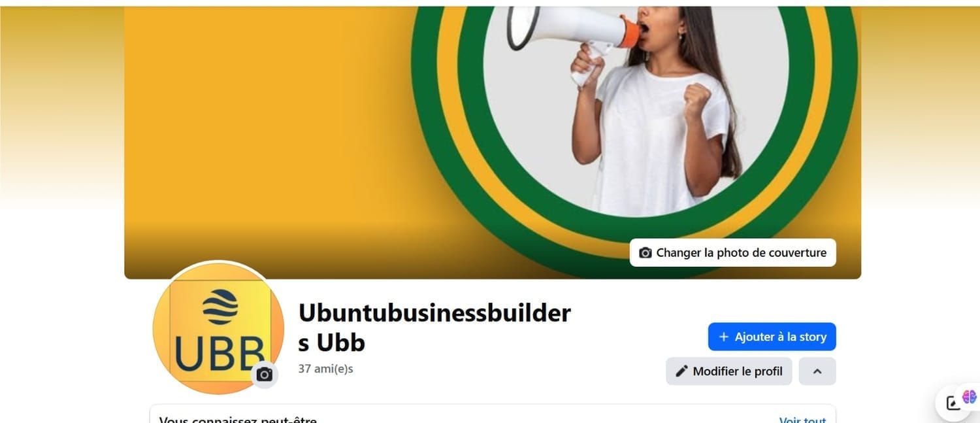Open the UBB profile picture
The width and height of the screenshot is (980, 423).
(218, 328)
